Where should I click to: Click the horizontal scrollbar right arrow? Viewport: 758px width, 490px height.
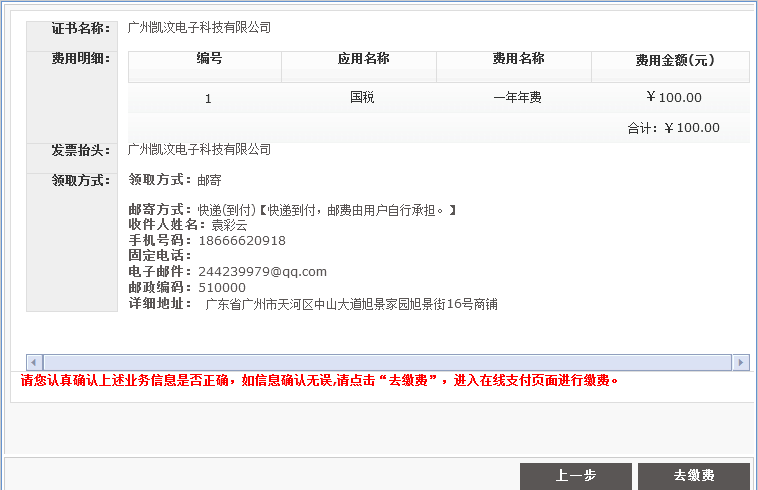pyautogui.click(x=741, y=362)
